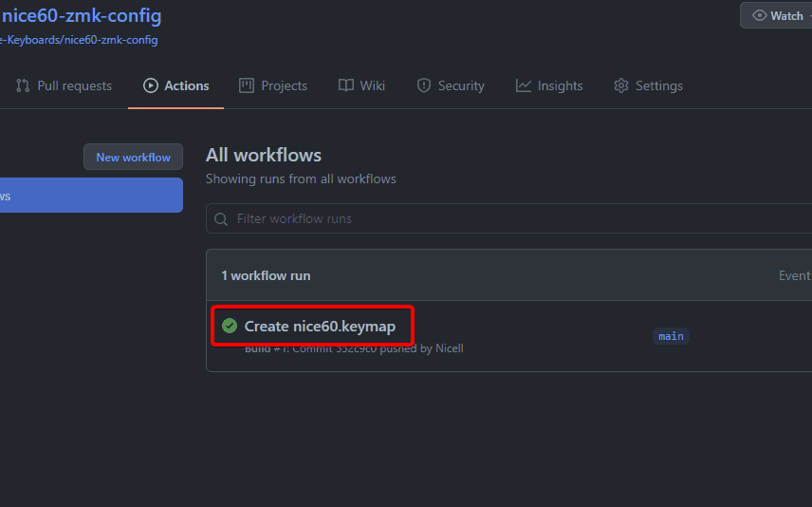Open the Event filter dropdown
This screenshot has height=507, width=812.
pyautogui.click(x=794, y=275)
